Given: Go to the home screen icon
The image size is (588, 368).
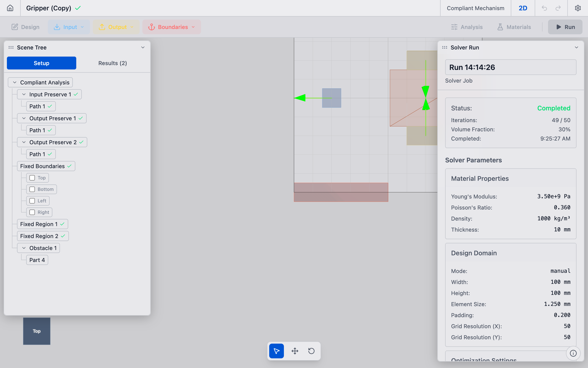Looking at the screenshot, I should [x=10, y=8].
